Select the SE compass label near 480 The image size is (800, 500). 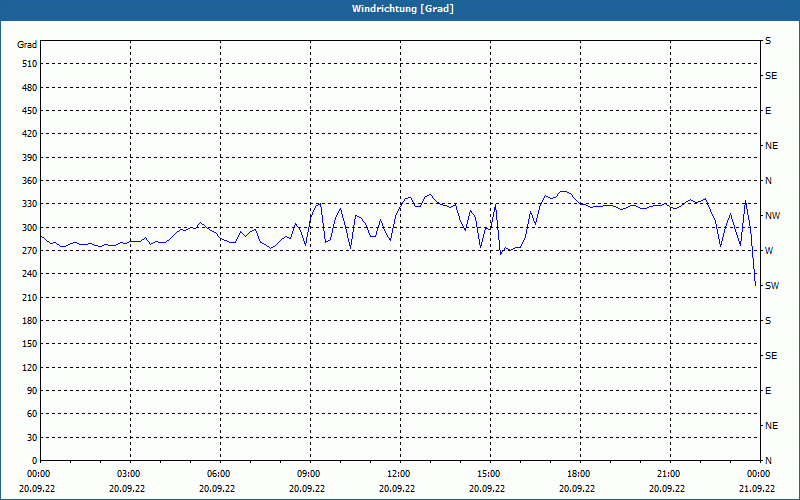pyautogui.click(x=771, y=76)
